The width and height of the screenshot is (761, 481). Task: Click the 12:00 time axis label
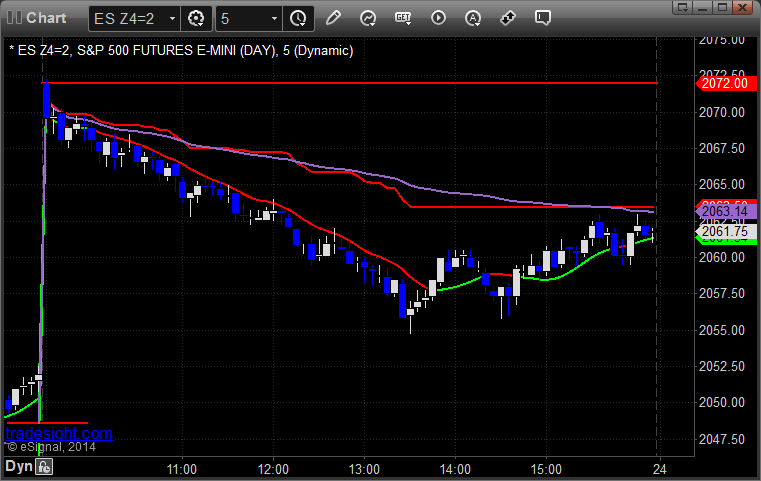tap(273, 469)
